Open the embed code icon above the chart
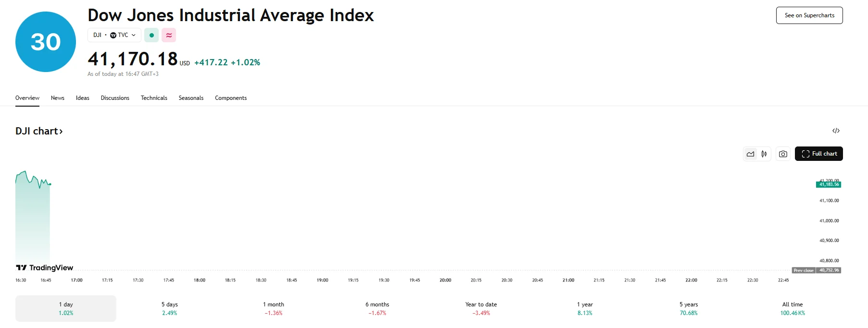The height and width of the screenshot is (328, 868). click(x=837, y=131)
